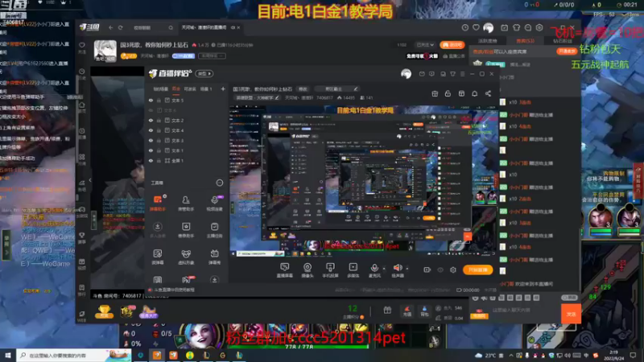644x362 pixels.
Task: Switch to the 活跃度榜 tab in Douyu
Action: 488,41
